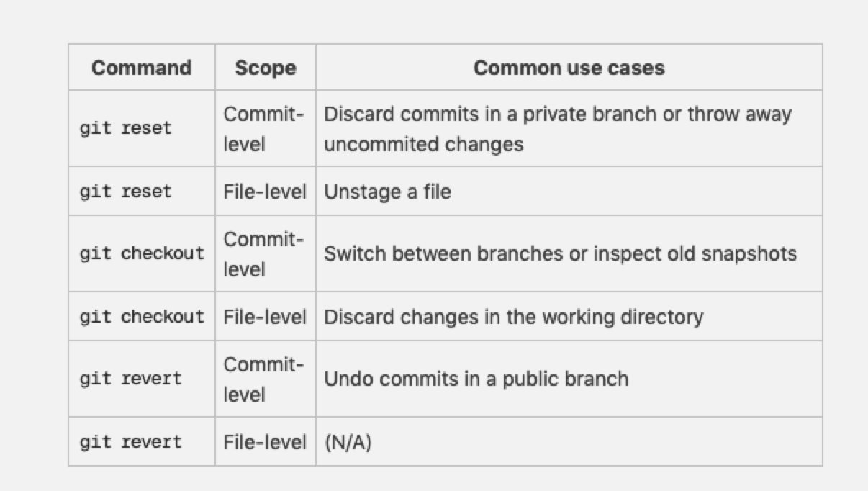
Task: Select git checkout in the discard-changes row
Action: click(142, 317)
